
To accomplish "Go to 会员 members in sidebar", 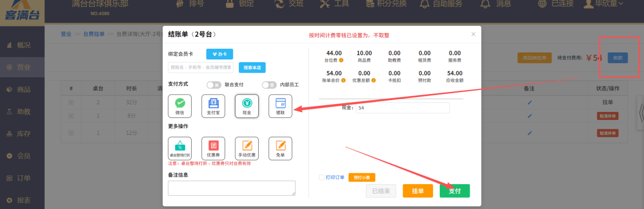I will click(22, 156).
